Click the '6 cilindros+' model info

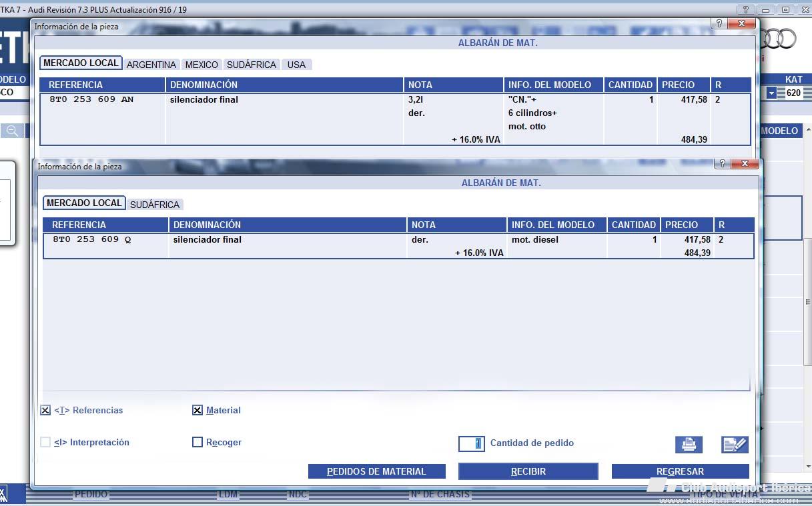point(532,113)
